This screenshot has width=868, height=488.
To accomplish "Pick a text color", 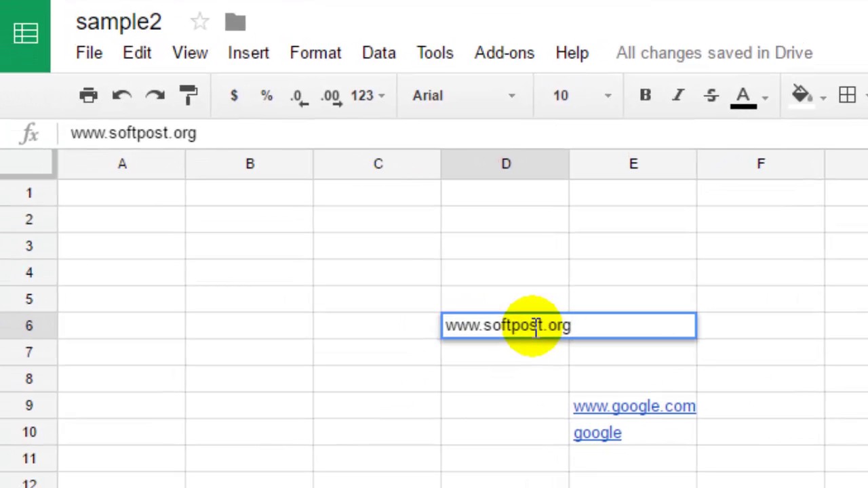I will tap(743, 96).
